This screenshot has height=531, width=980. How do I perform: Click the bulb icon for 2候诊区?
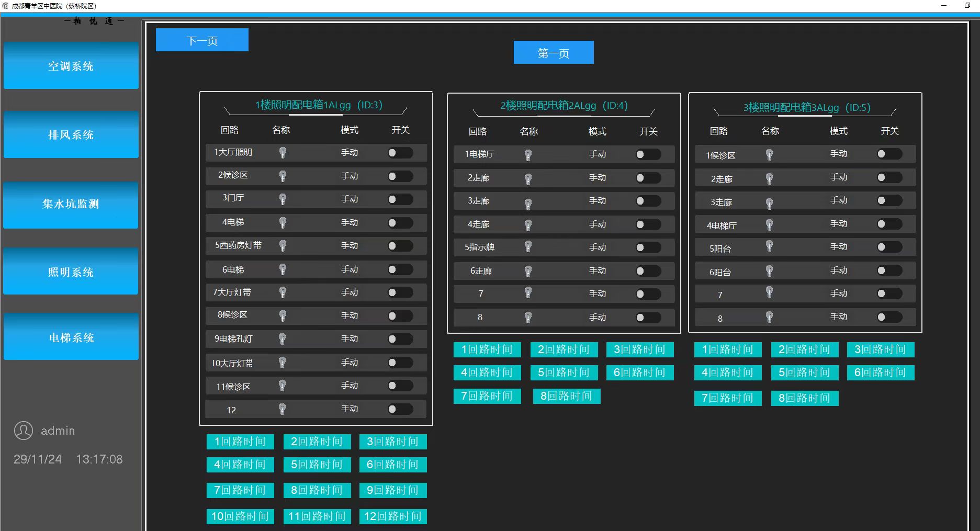[283, 176]
